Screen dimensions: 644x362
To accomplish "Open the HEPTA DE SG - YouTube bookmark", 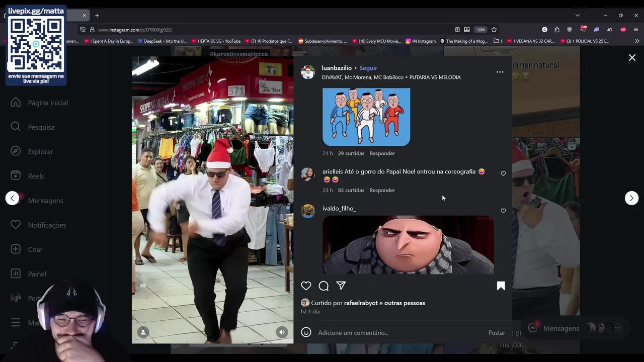I will coord(215,41).
